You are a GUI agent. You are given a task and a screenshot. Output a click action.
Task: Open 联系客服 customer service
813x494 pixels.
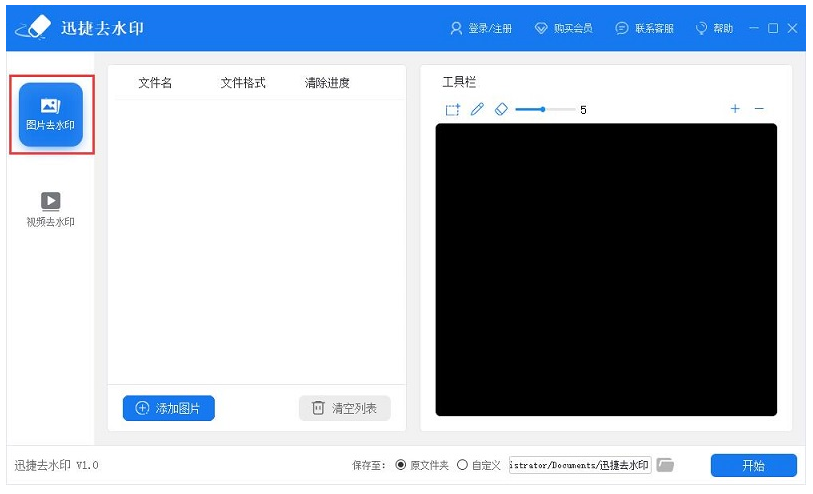(644, 29)
